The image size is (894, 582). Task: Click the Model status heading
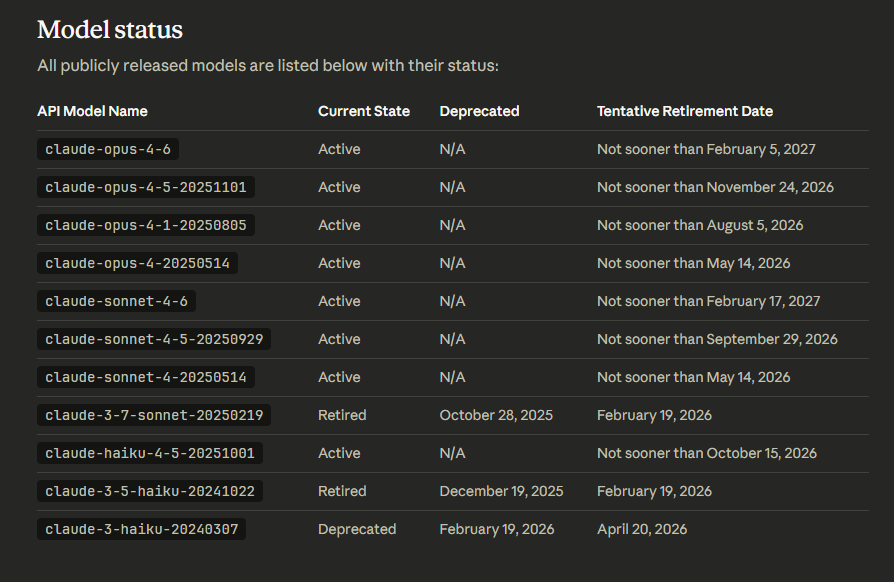click(x=110, y=30)
